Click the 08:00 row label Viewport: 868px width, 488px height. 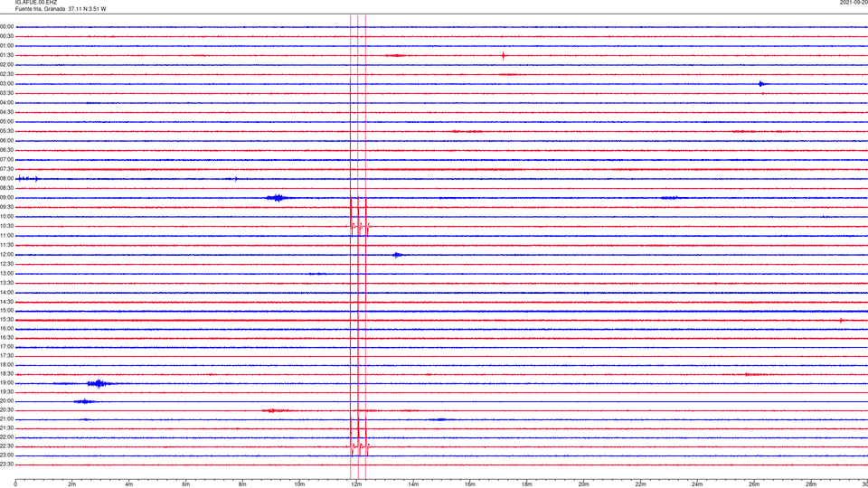(6, 179)
